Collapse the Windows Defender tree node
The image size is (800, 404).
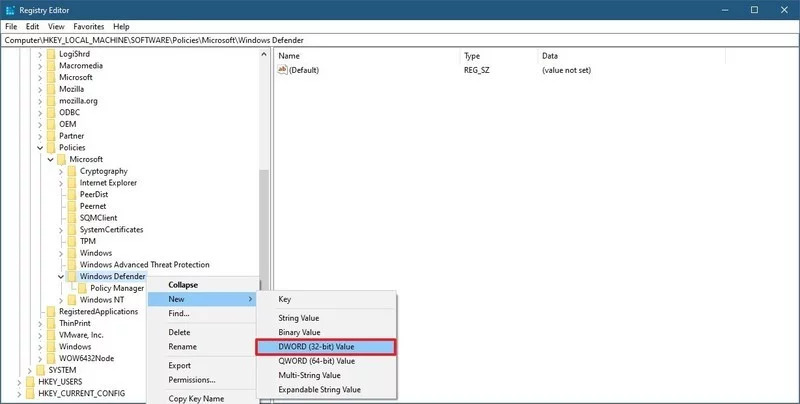coord(61,276)
